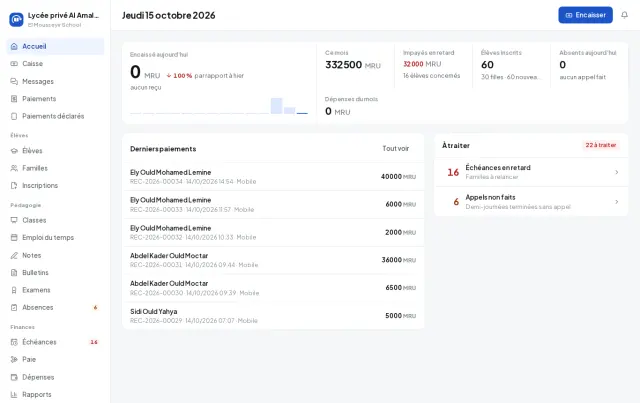The image size is (640, 403).
Task: Open the Accueil menu item
Action: pos(55,47)
